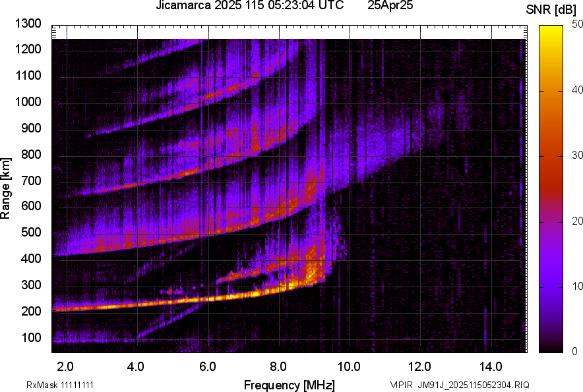
Task: Click the 200 range tick label
Action: [x=31, y=311]
